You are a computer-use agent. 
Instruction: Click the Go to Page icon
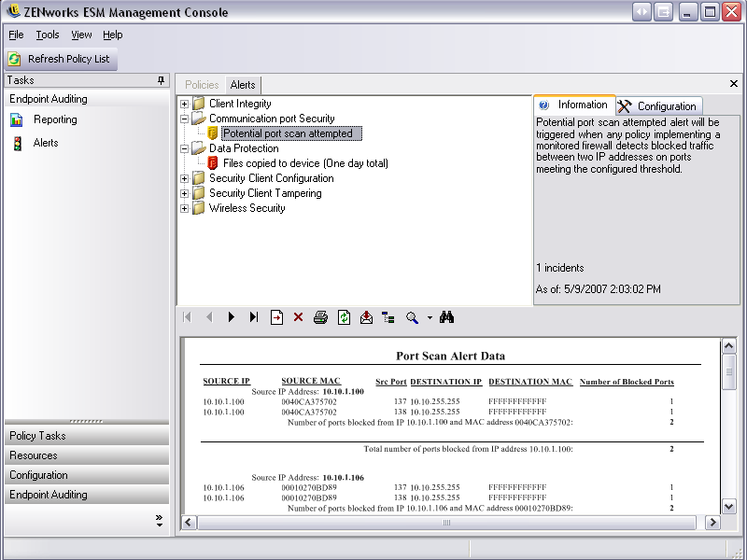tap(276, 317)
